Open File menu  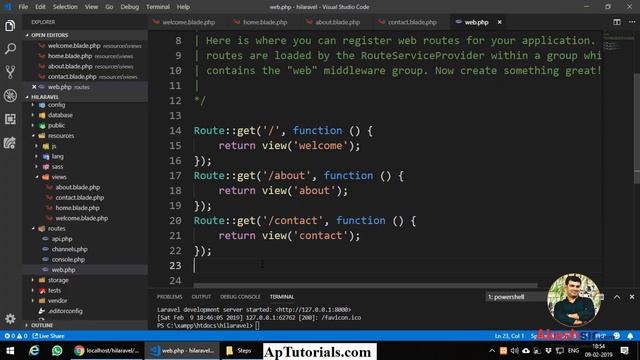tap(23, 7)
